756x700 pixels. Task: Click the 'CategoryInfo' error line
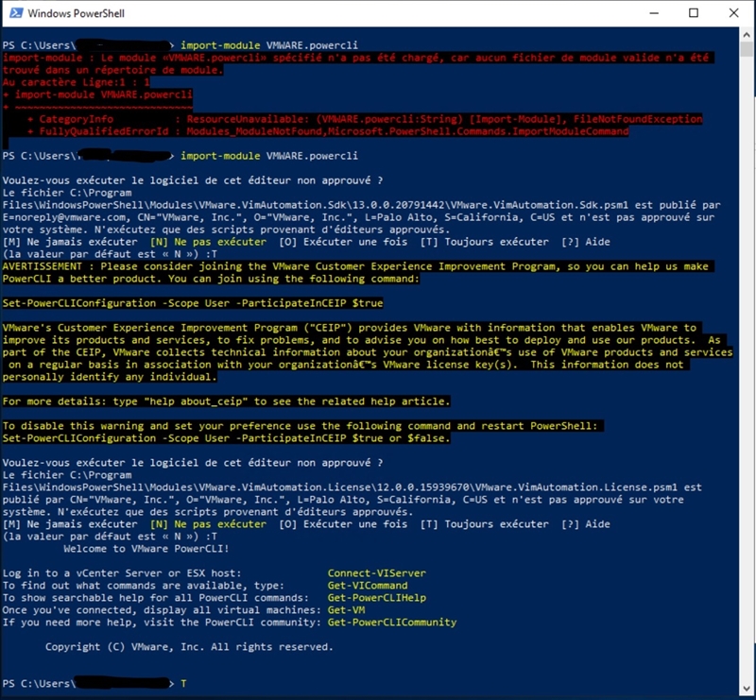pos(365,119)
